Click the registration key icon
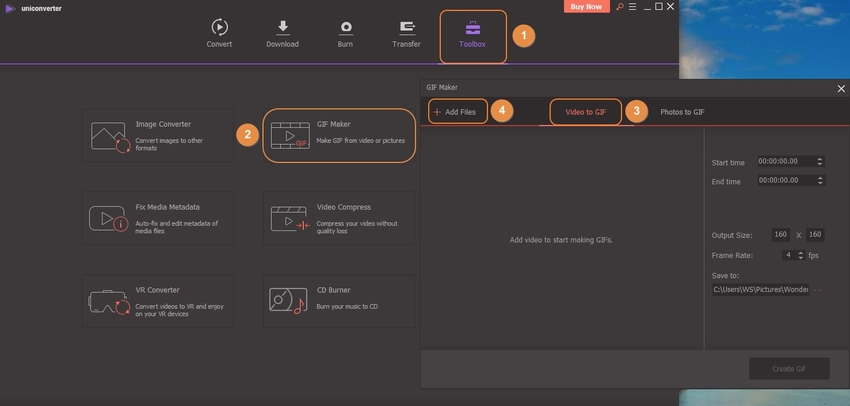 pos(620,7)
